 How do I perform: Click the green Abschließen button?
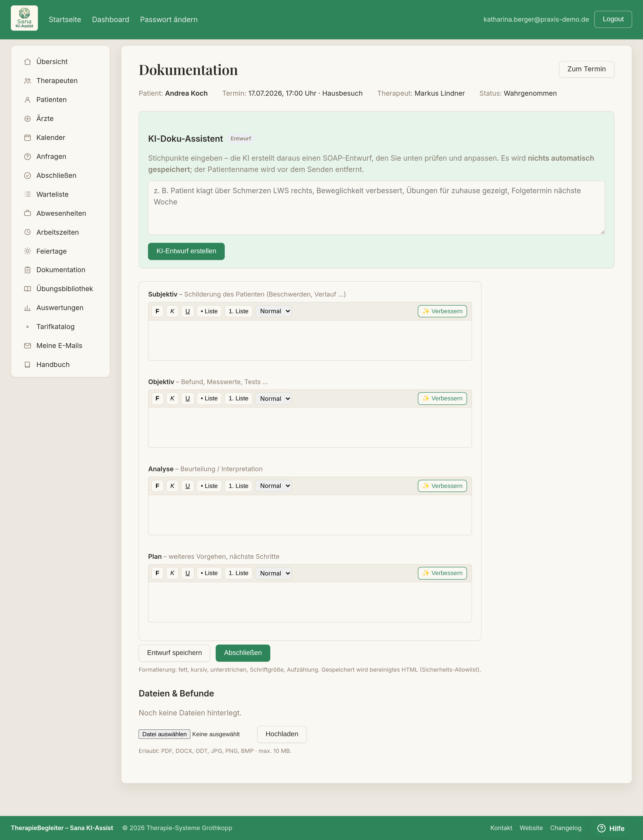pos(243,653)
